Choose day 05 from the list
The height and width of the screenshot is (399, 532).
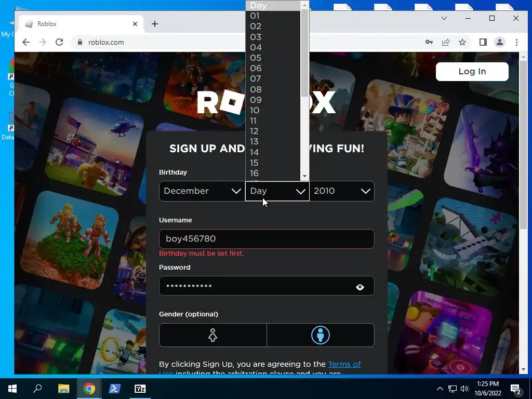pyautogui.click(x=273, y=58)
